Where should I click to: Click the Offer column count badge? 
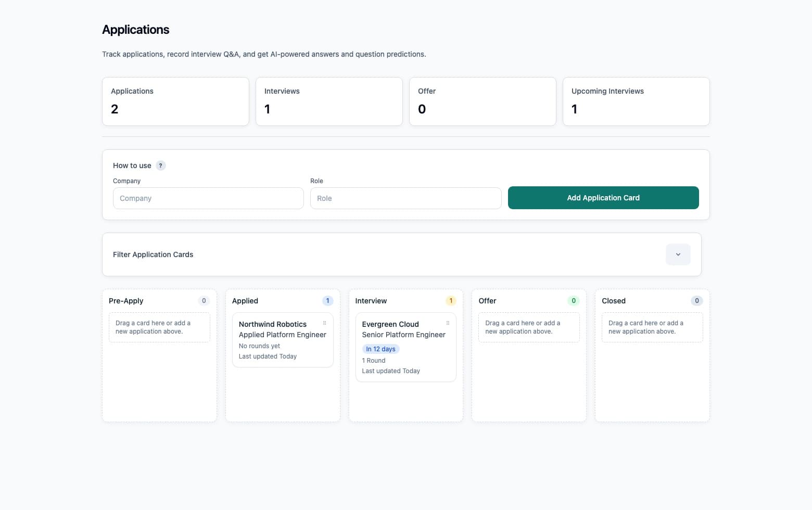[x=574, y=301]
